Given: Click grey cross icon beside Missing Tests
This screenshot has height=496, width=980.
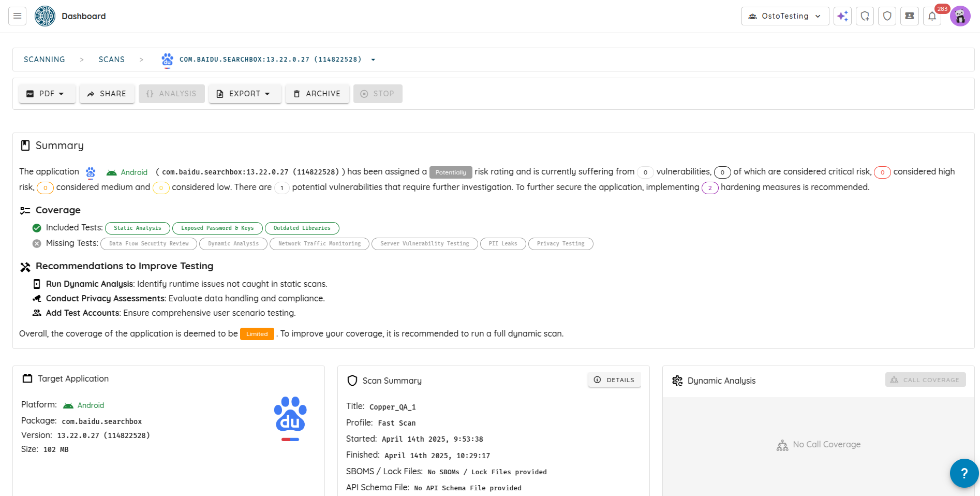Looking at the screenshot, I should click(x=37, y=243).
